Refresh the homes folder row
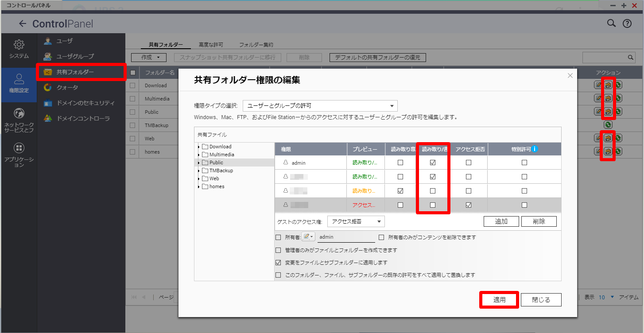The width and height of the screenshot is (644, 333). [x=618, y=151]
